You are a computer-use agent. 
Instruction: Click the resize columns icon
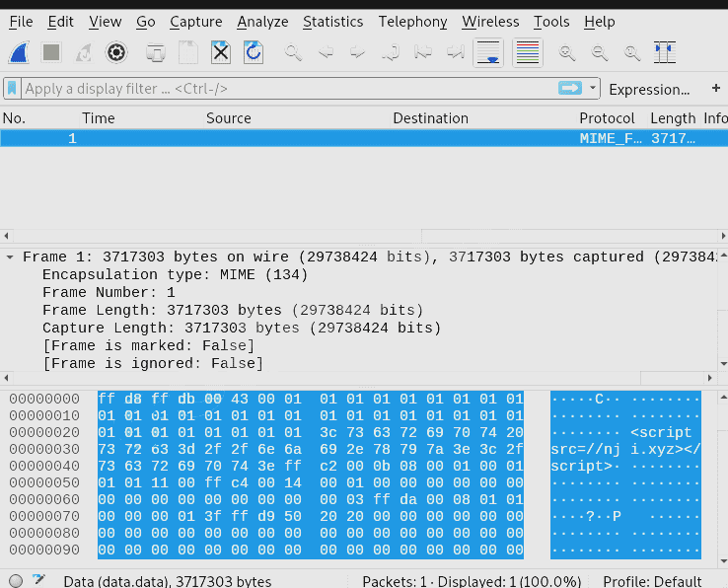point(665,52)
